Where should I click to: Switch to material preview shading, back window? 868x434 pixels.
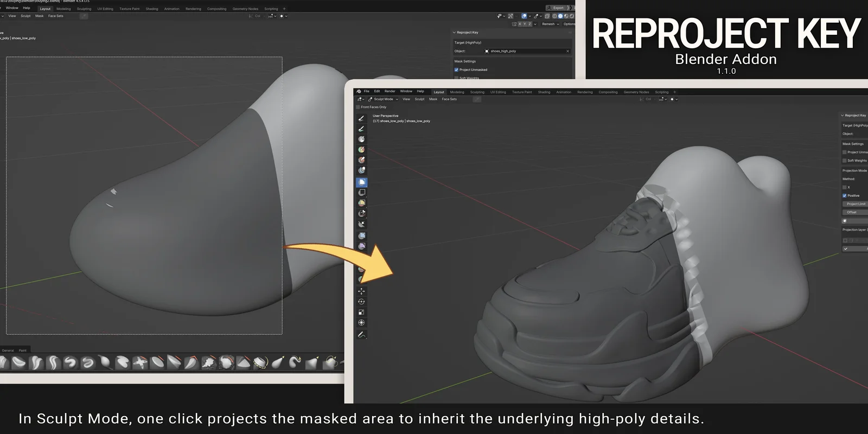coord(566,16)
